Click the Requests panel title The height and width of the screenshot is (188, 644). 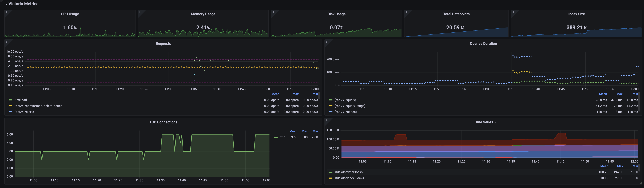click(x=163, y=44)
